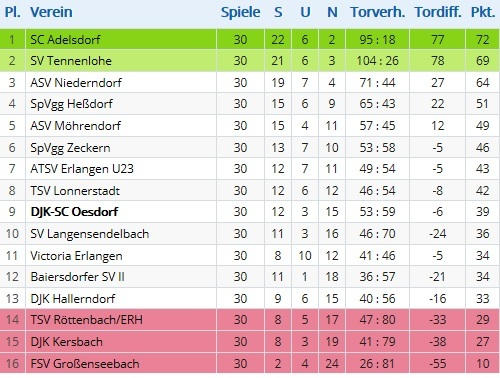The image size is (500, 378).
Task: Click the Tordiff. column header
Action: [438, 12]
